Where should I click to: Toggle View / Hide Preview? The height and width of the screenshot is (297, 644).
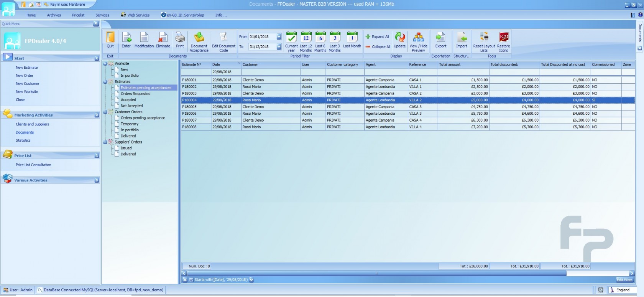(x=418, y=42)
